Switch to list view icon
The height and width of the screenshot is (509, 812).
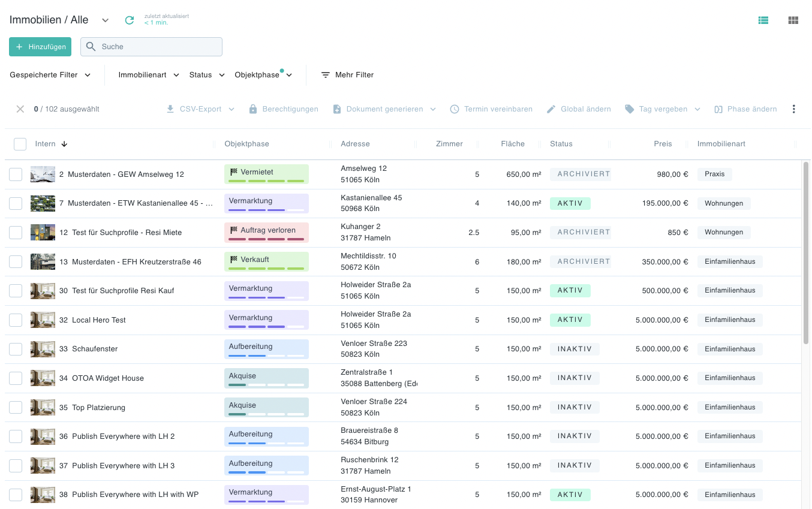(763, 20)
